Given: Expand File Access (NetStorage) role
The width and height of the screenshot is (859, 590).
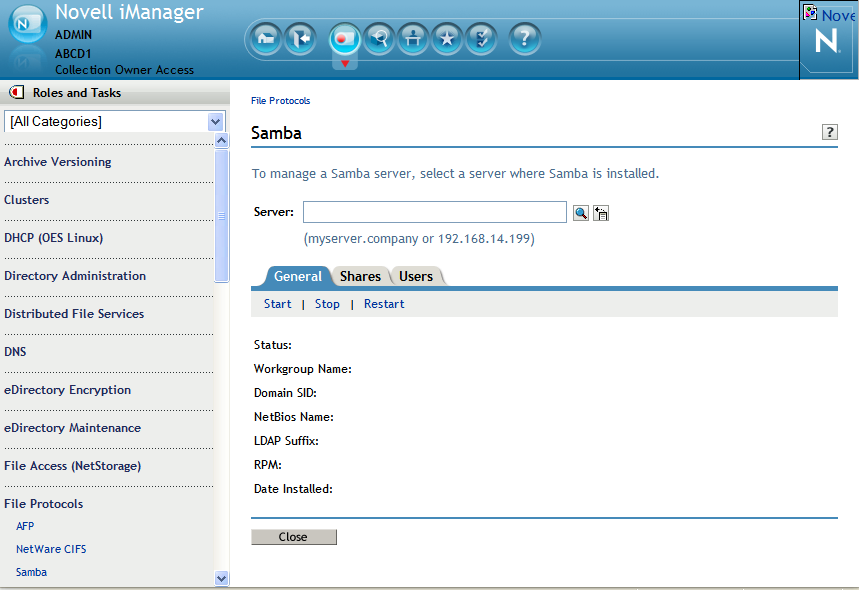Looking at the screenshot, I should click(x=72, y=466).
